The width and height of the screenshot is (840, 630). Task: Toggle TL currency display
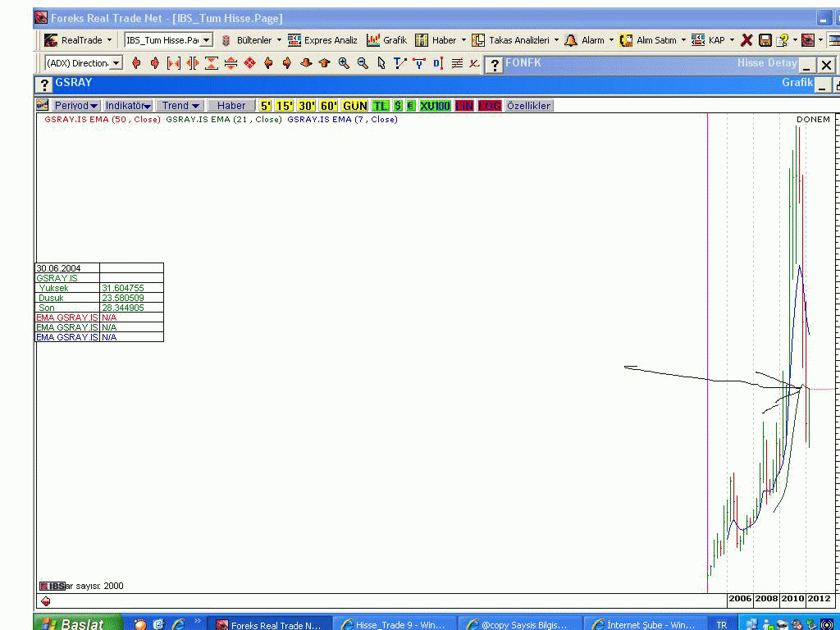point(380,106)
